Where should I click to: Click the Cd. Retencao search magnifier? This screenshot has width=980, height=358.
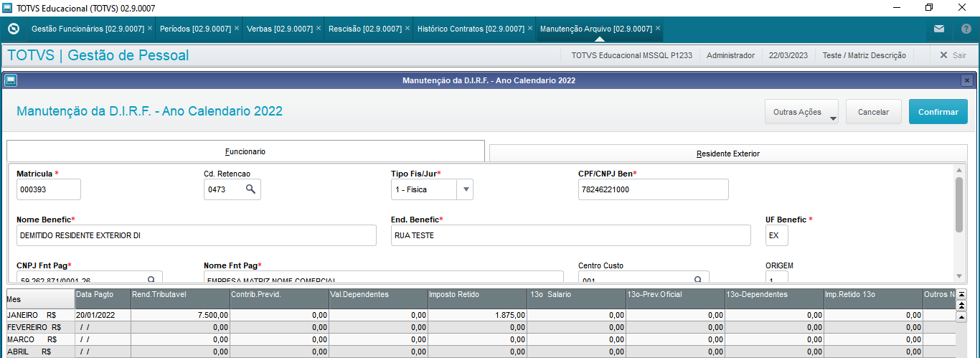[250, 189]
